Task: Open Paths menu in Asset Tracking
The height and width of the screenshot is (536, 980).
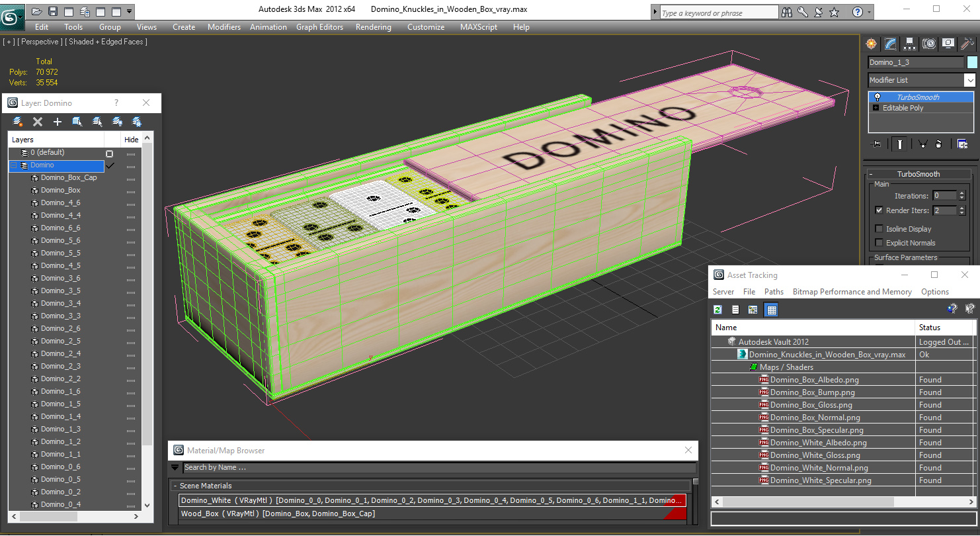Action: point(774,292)
